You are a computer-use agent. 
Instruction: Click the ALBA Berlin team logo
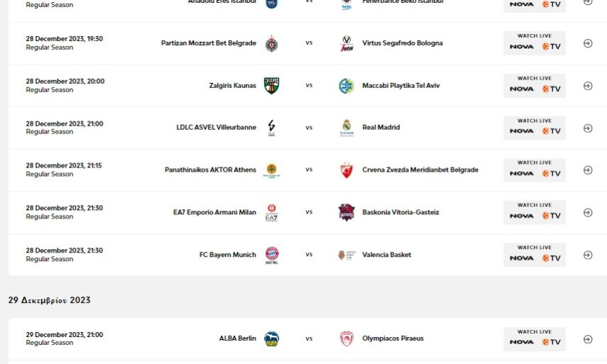pyautogui.click(x=271, y=338)
